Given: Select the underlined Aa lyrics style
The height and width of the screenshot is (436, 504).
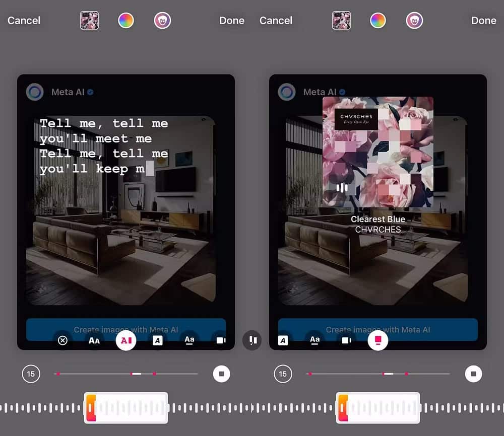Looking at the screenshot, I should 189,340.
